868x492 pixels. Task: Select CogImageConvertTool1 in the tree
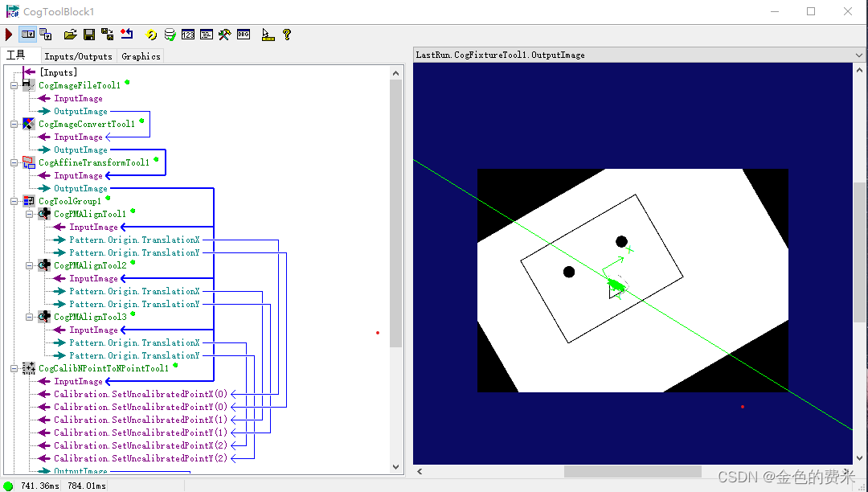(x=87, y=124)
